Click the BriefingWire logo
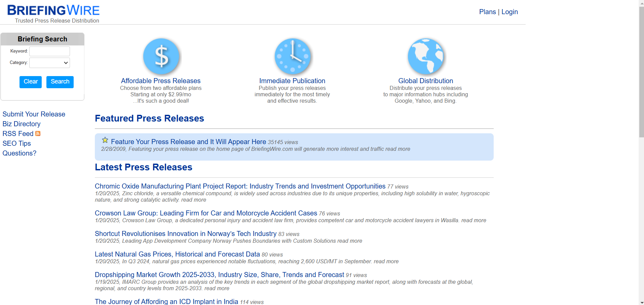 (x=53, y=10)
